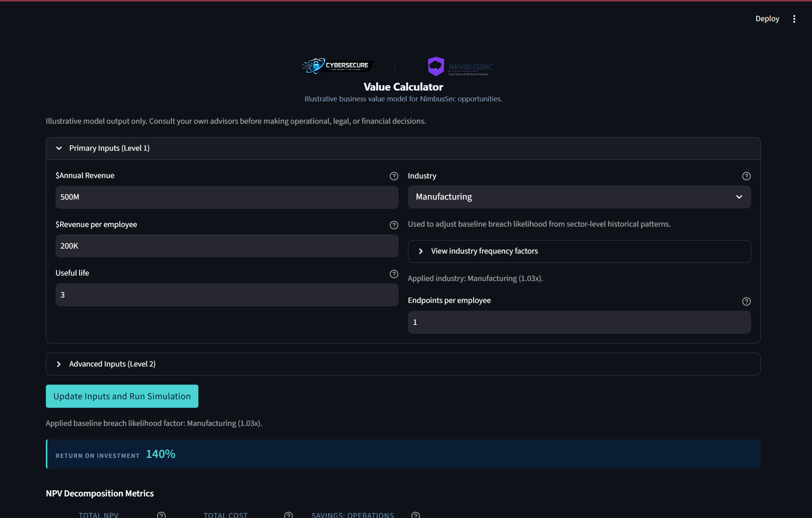The width and height of the screenshot is (812, 518).
Task: Open help tooltip for Savings: Operations metric
Action: point(416,515)
